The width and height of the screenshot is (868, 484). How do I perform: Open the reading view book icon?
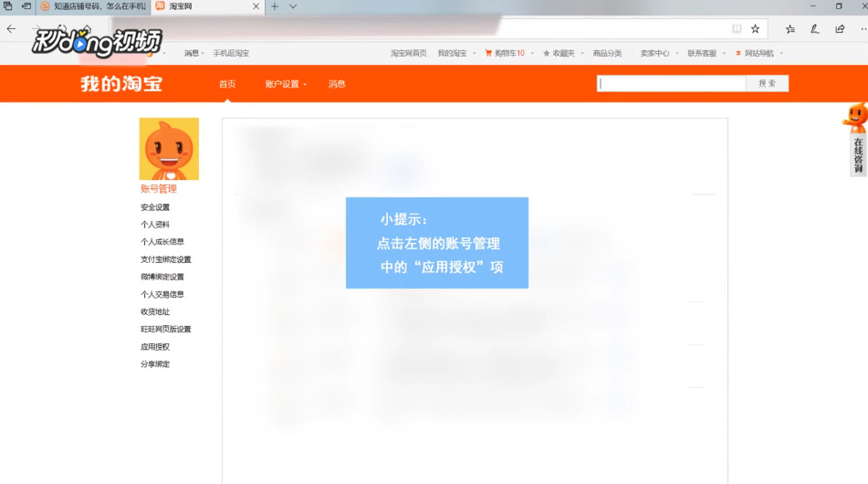click(x=737, y=29)
